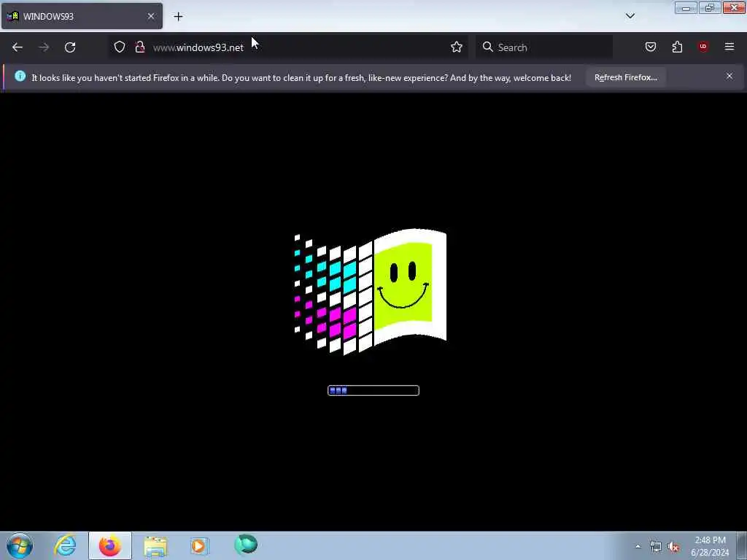Click the info icon in notification bar

point(20,76)
